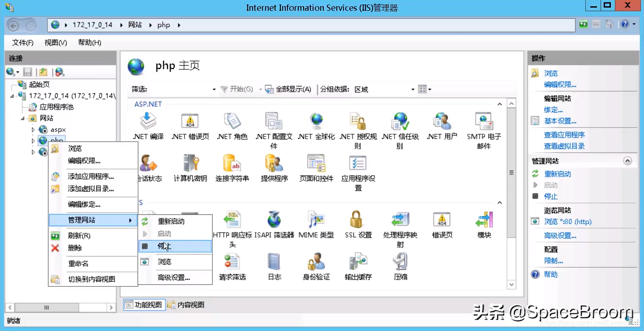Collapse the 网站 tree node
The width and height of the screenshot is (644, 331).
[22, 119]
